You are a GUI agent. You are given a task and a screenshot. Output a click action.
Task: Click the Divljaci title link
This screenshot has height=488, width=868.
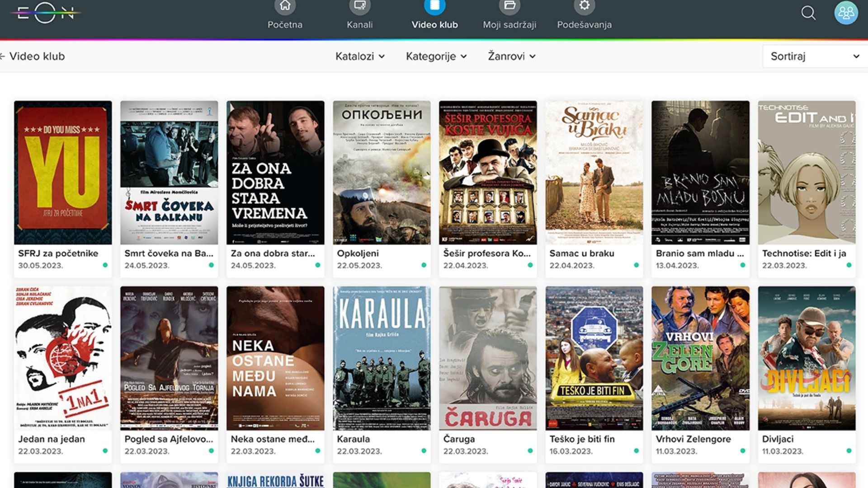tap(778, 439)
